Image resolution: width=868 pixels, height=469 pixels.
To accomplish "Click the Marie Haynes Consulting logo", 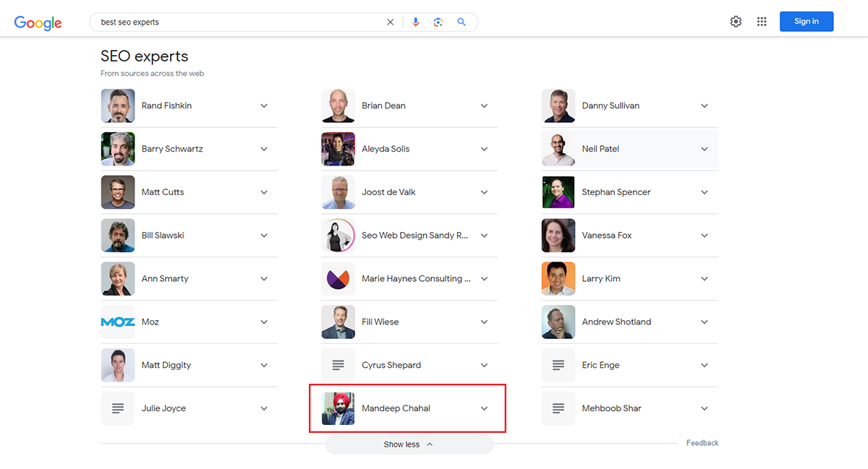I will tap(338, 279).
